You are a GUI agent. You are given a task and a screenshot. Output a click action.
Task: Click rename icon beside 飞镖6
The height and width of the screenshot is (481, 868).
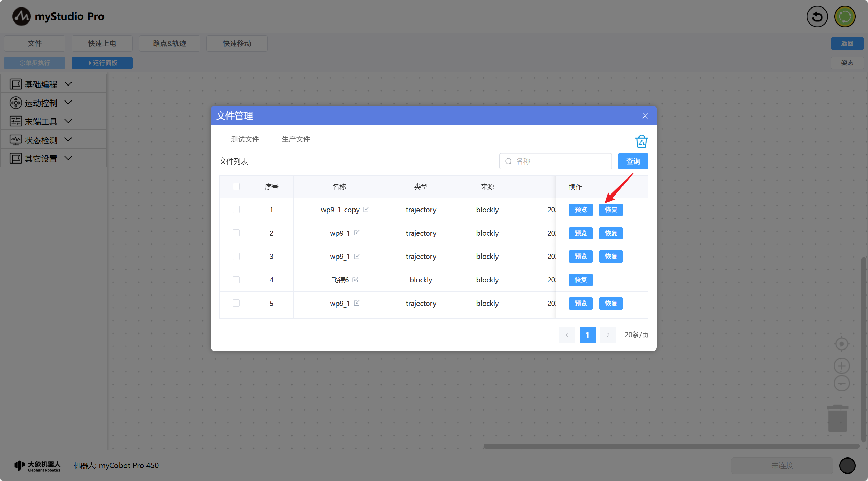355,280
